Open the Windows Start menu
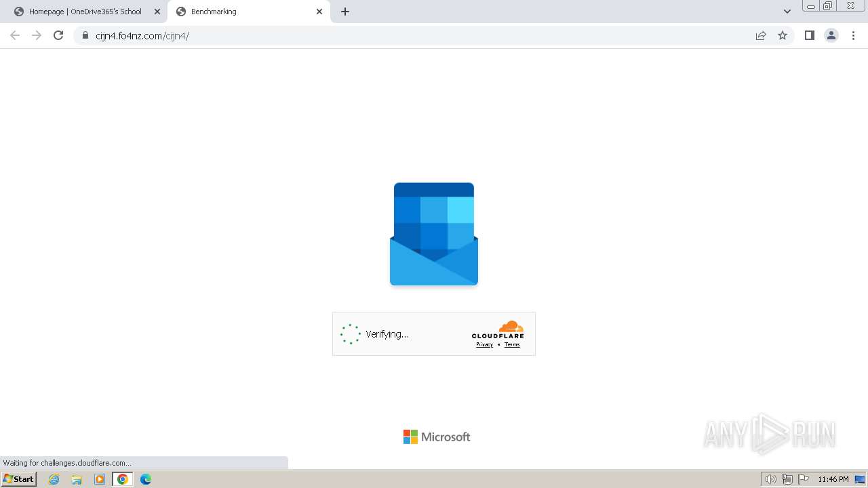Image resolution: width=868 pixels, height=488 pixels. click(19, 479)
